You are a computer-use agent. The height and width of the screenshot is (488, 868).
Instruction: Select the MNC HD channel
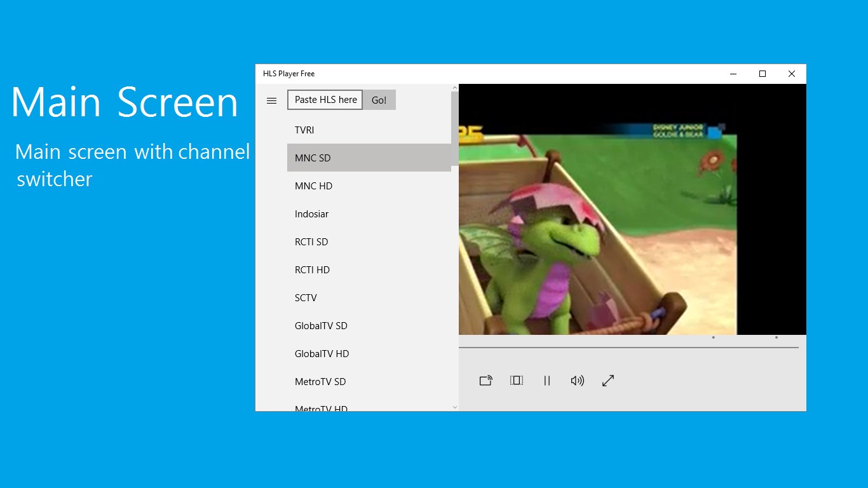pyautogui.click(x=369, y=186)
